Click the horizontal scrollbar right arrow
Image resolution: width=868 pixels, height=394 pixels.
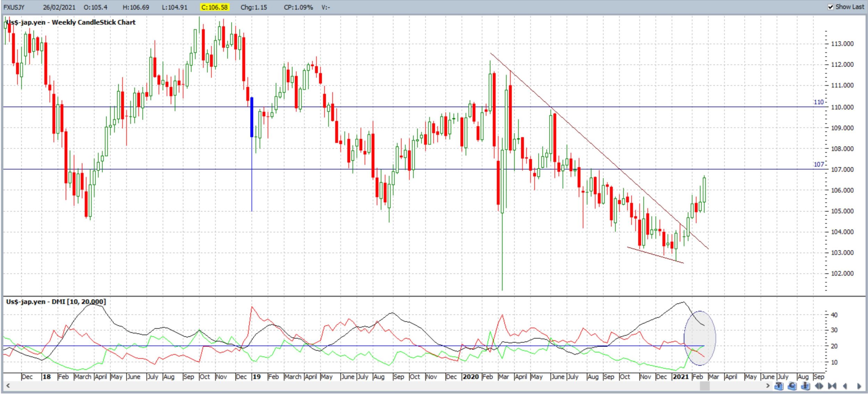768,386
